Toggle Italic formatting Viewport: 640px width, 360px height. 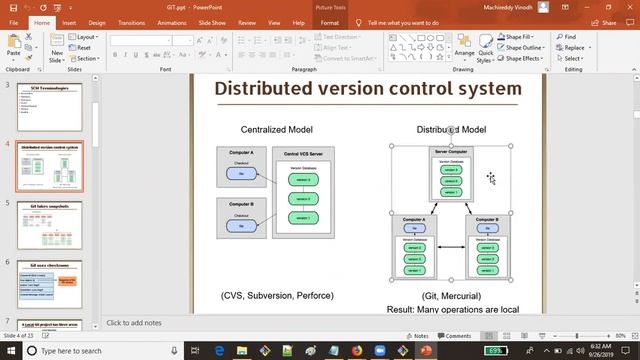125,55
